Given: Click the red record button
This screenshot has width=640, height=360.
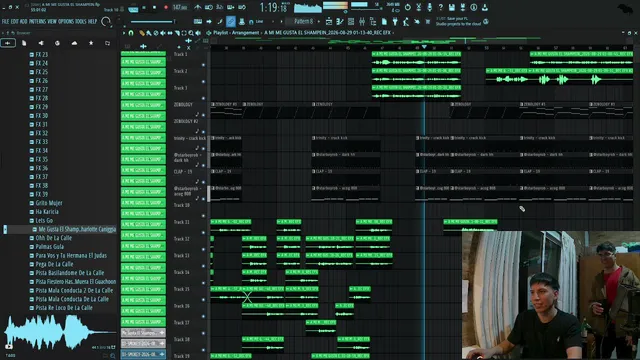Looking at the screenshot, I should coord(166,8).
